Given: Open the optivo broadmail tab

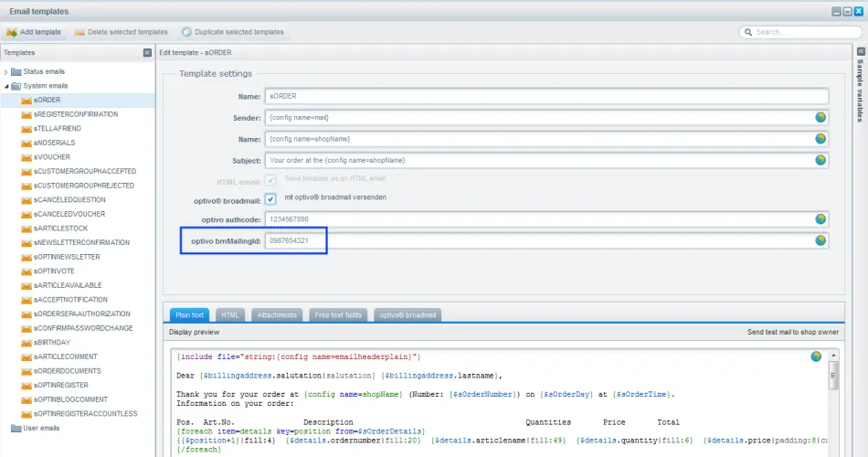Looking at the screenshot, I should [x=408, y=315].
